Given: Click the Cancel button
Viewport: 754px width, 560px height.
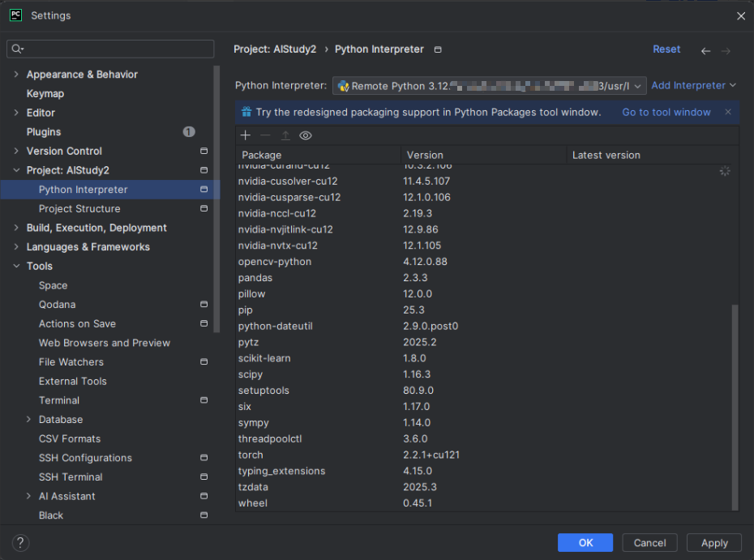Looking at the screenshot, I should pos(649,543).
